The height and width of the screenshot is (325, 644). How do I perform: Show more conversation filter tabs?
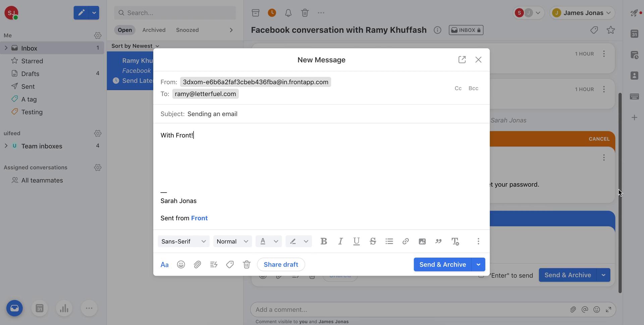[x=231, y=30]
